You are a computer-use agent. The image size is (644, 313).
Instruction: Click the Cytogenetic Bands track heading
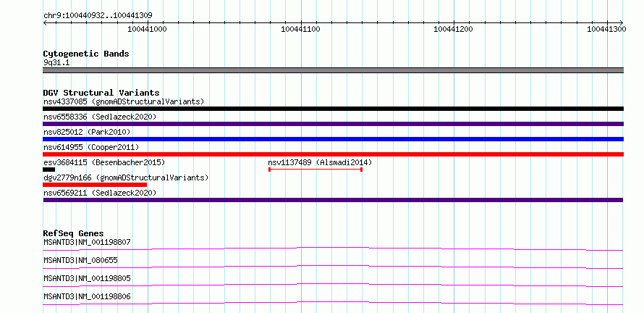pyautogui.click(x=86, y=54)
